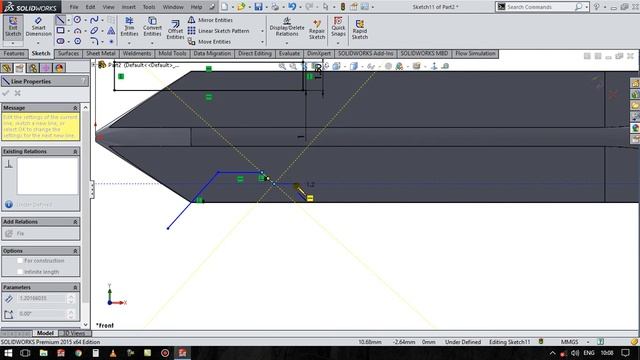Select the Polygon sketch tool

pos(77,41)
